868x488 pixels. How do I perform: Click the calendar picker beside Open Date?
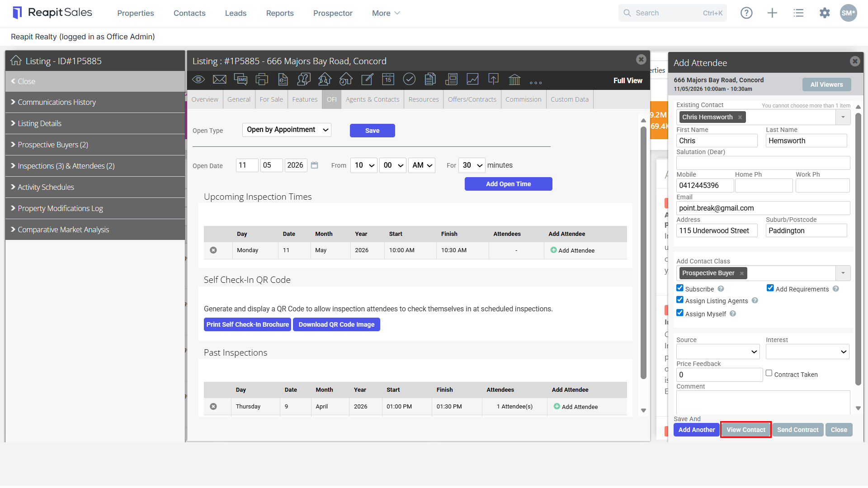(315, 165)
